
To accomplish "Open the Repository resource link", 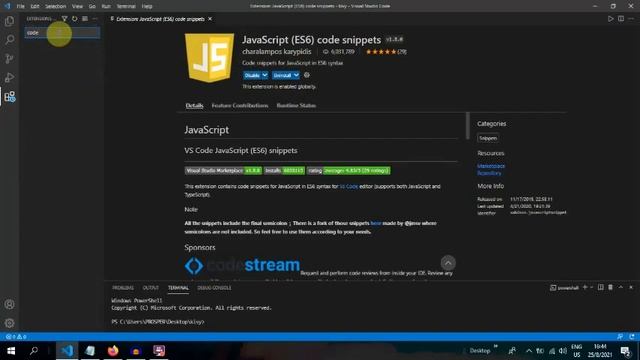I will tap(489, 173).
